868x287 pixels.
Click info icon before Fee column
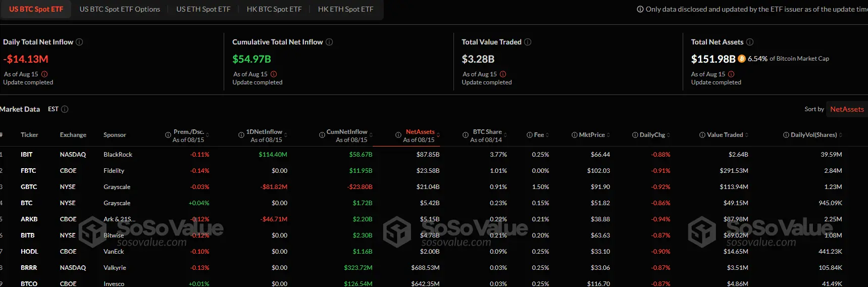(530, 135)
